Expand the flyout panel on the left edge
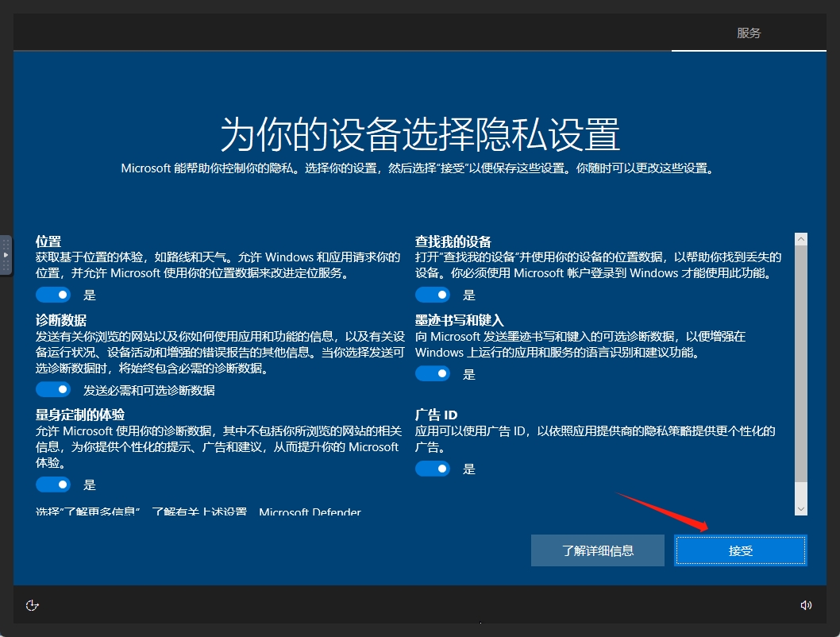 6,254
